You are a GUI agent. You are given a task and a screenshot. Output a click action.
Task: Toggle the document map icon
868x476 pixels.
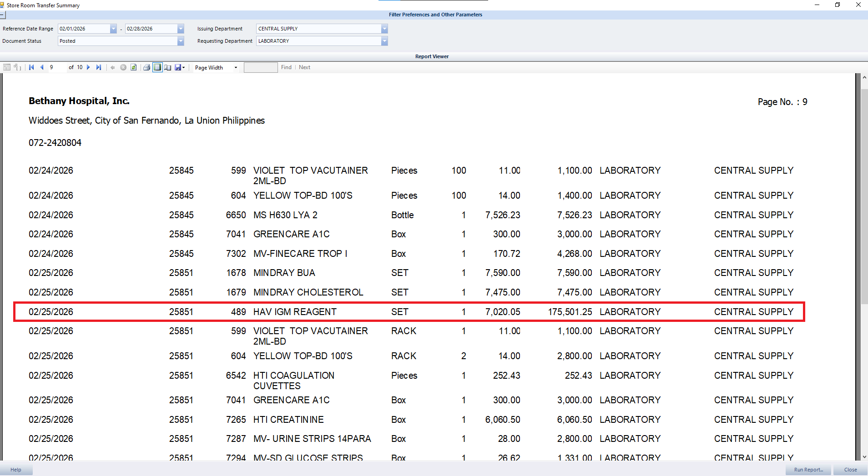pos(7,67)
